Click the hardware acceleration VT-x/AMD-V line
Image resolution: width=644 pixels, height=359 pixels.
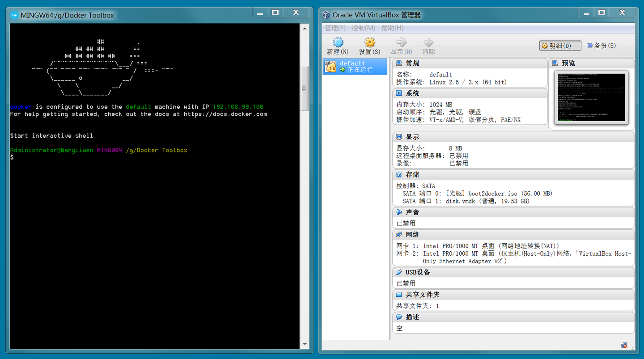pyautogui.click(x=458, y=120)
